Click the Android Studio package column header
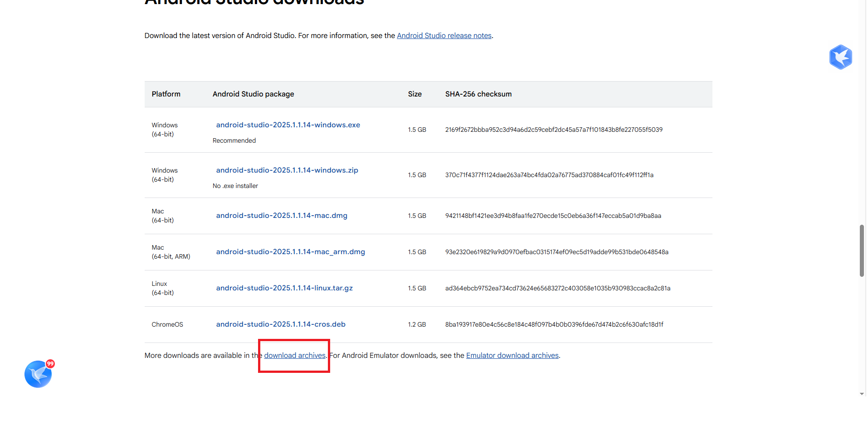868x439 pixels. pyautogui.click(x=253, y=94)
